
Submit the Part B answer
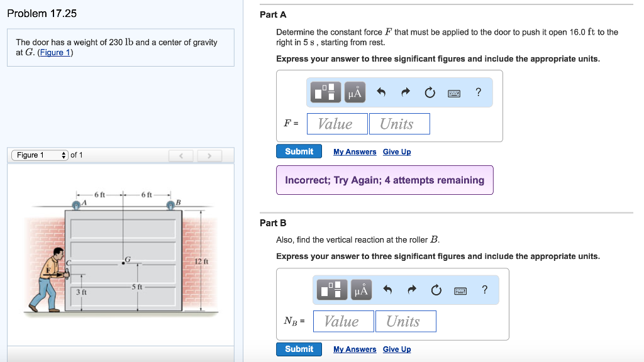299,349
